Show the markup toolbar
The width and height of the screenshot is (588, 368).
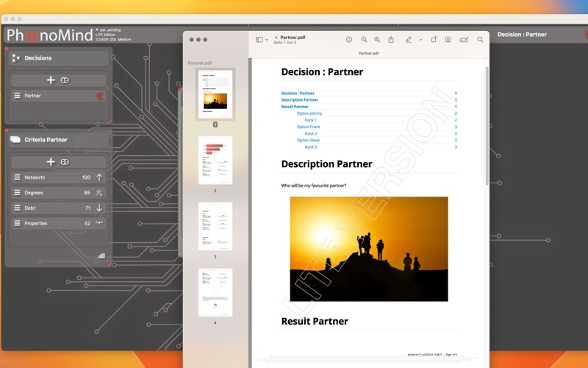[x=448, y=40]
